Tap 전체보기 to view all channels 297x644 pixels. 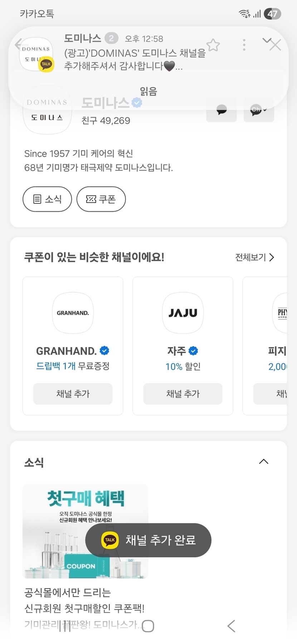(x=254, y=257)
